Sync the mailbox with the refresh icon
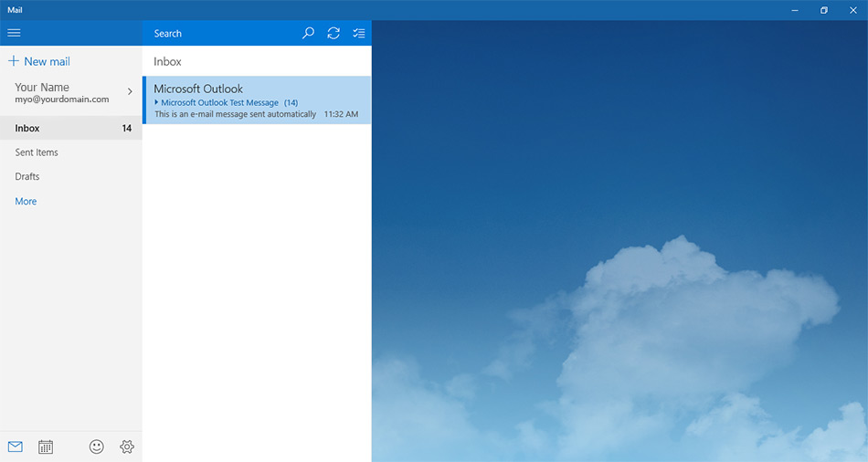The width and height of the screenshot is (868, 462). (x=333, y=33)
